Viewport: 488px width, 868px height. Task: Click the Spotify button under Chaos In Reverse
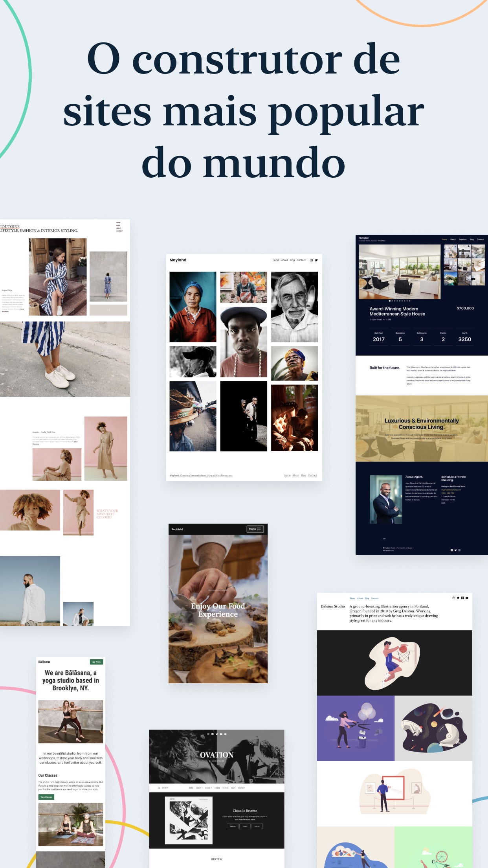pos(257,826)
